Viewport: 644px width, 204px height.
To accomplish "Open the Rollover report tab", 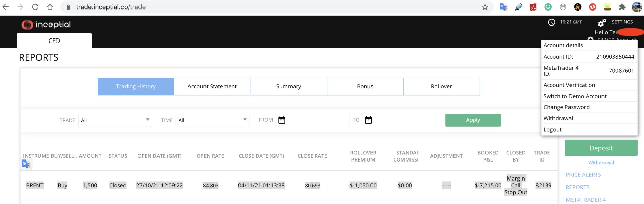I will point(441,86).
